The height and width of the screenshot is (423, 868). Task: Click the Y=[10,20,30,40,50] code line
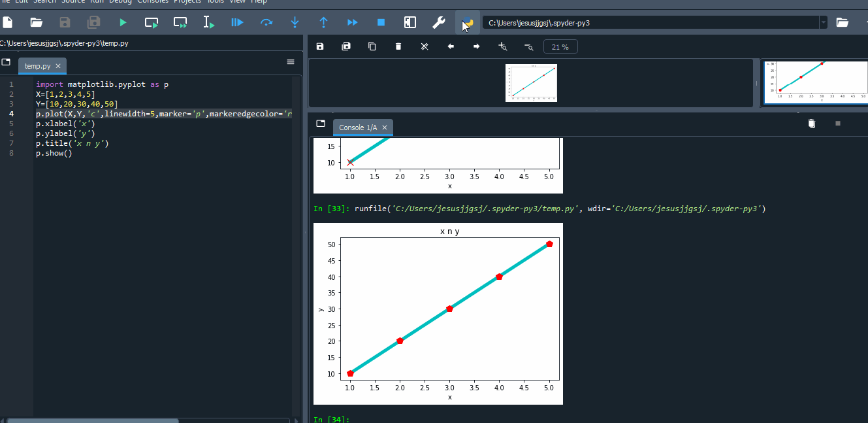point(77,104)
